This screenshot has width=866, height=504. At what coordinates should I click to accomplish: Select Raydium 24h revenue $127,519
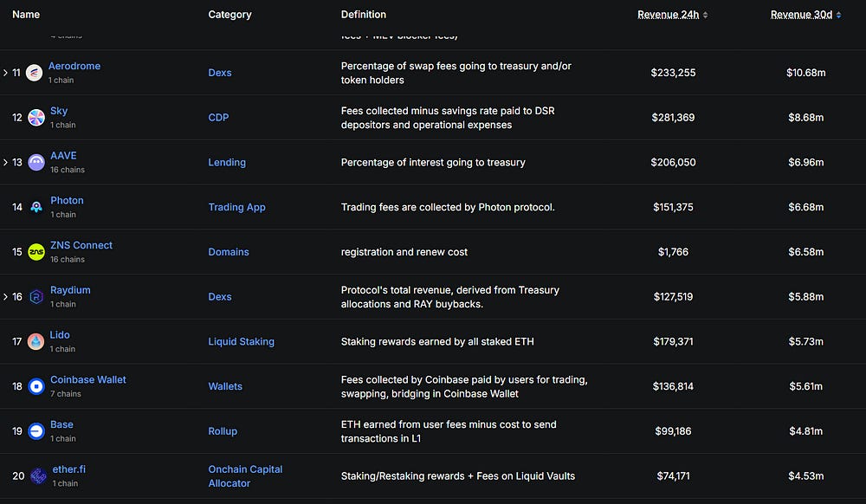coord(673,297)
